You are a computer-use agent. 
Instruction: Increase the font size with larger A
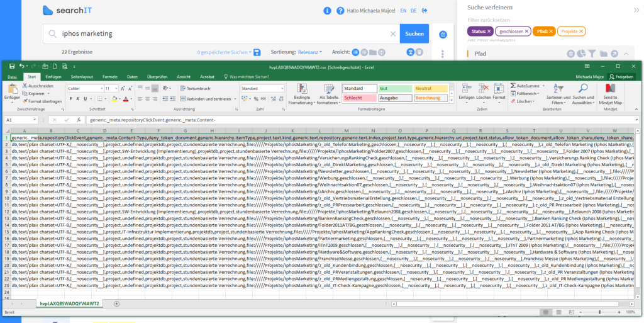tap(123, 88)
